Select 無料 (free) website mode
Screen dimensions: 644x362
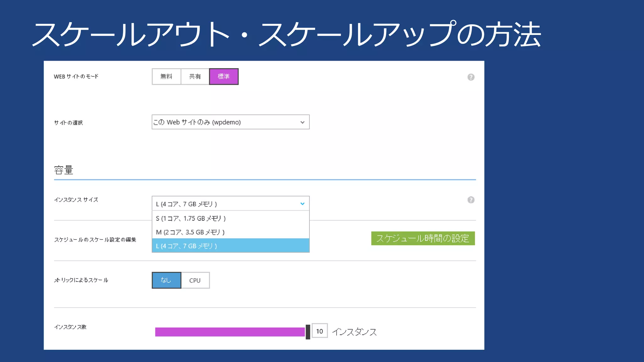click(x=166, y=76)
